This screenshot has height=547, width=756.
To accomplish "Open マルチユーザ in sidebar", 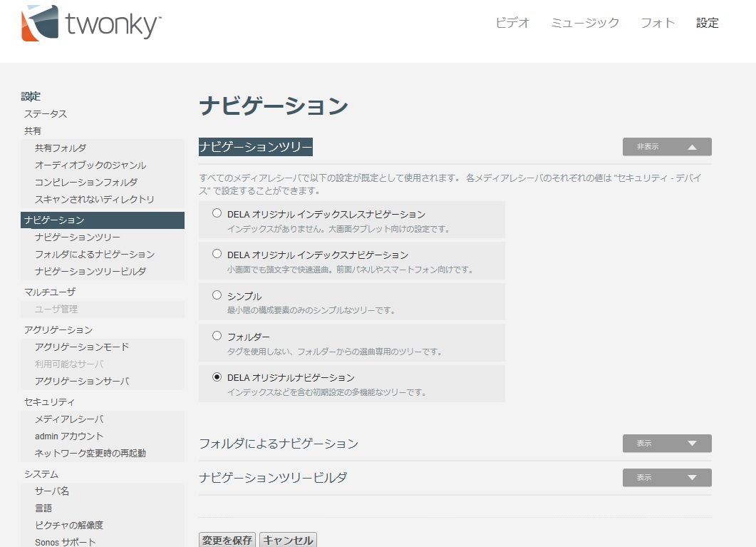I will (50, 292).
